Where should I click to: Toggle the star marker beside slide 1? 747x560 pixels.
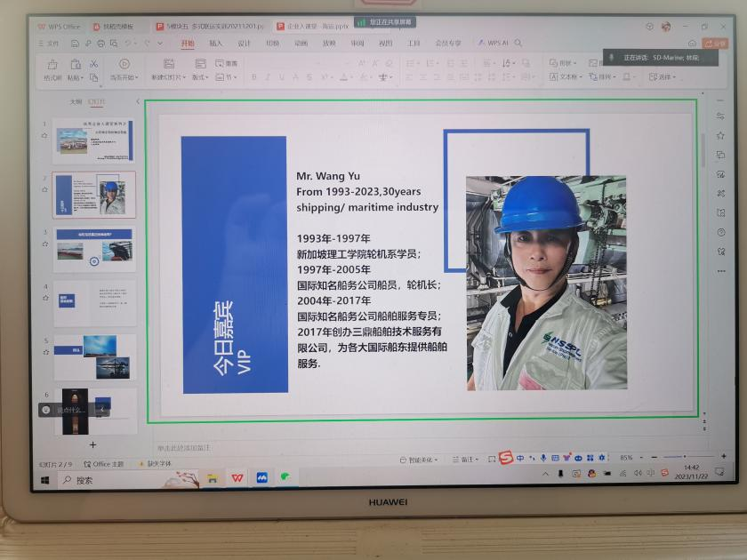(45, 136)
